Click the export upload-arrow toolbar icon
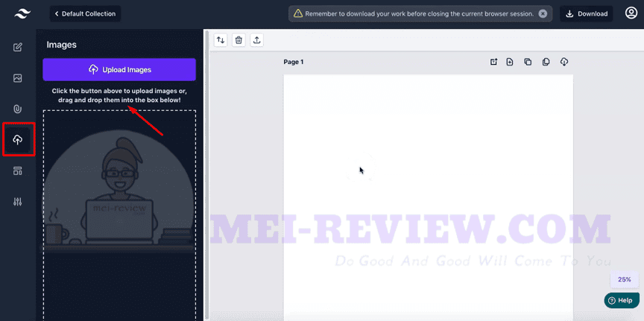Image resolution: width=644 pixels, height=321 pixels. (256, 39)
